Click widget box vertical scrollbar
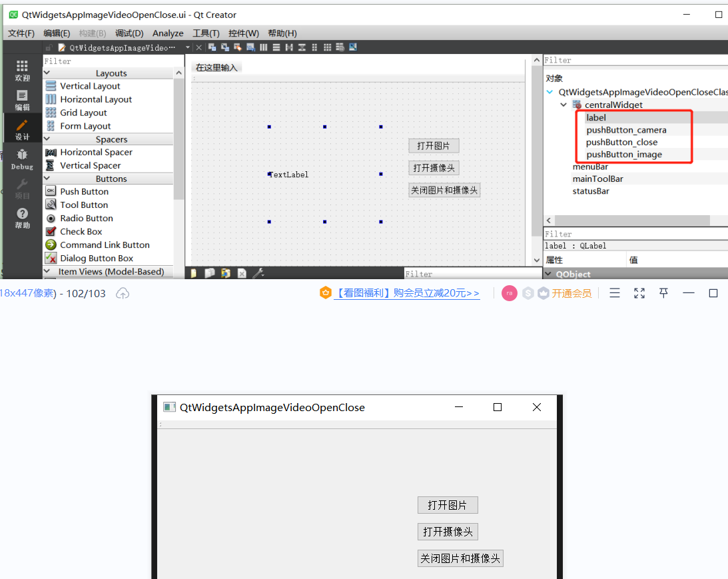Viewport: 728px width, 579px height. pyautogui.click(x=179, y=139)
